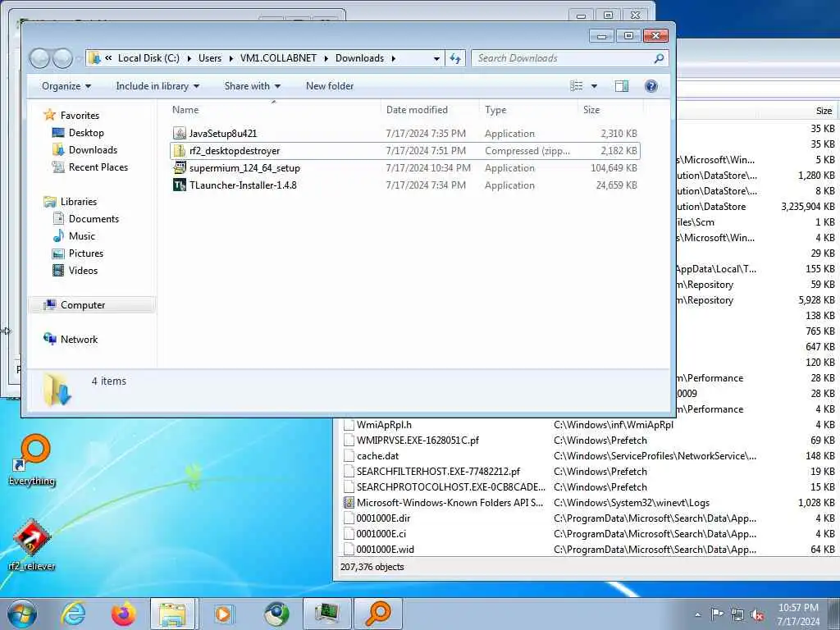840x630 pixels.
Task: Open the Windows Start button
Action: pos(22,614)
